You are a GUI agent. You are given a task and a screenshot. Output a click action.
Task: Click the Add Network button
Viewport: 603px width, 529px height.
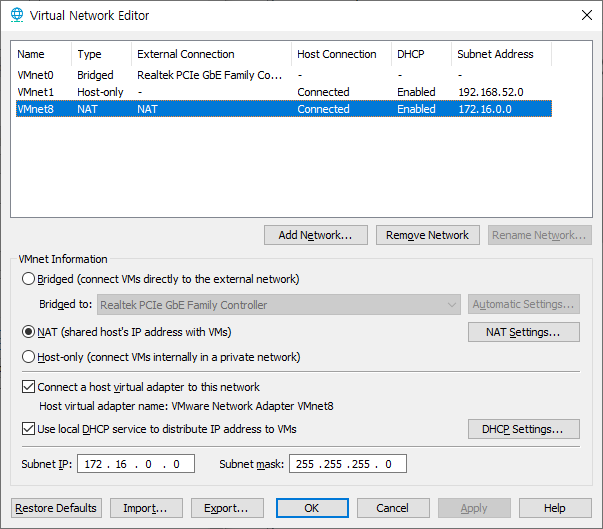tap(316, 235)
